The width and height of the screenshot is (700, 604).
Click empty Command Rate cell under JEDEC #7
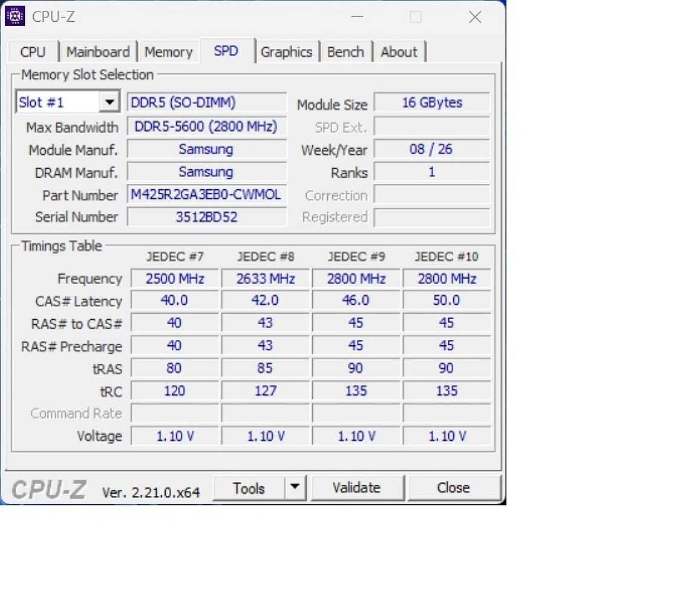[175, 414]
